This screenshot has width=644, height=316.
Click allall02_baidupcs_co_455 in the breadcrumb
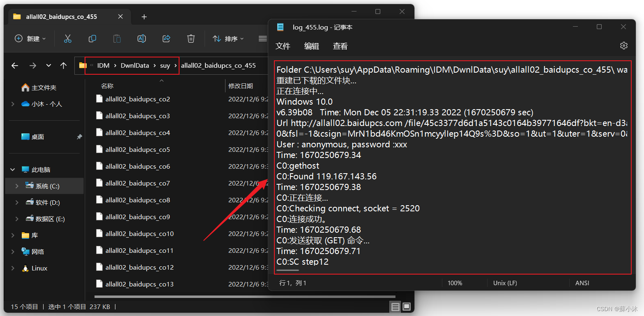218,66
